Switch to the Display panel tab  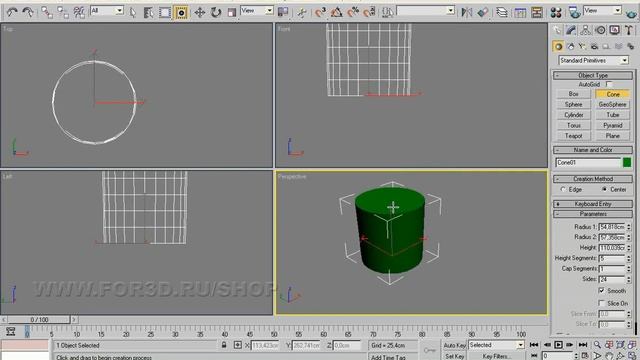click(614, 30)
